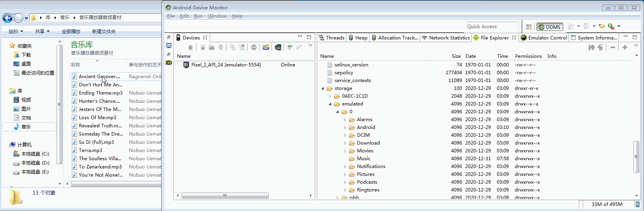Screen dimensions: 644x211
Task: Click the Cause GC trash can icon
Action: click(221, 47)
